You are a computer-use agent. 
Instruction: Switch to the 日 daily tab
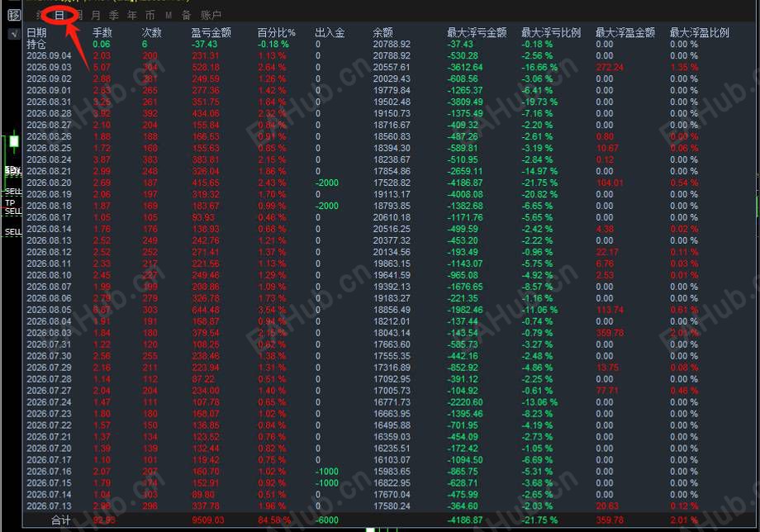pyautogui.click(x=59, y=16)
